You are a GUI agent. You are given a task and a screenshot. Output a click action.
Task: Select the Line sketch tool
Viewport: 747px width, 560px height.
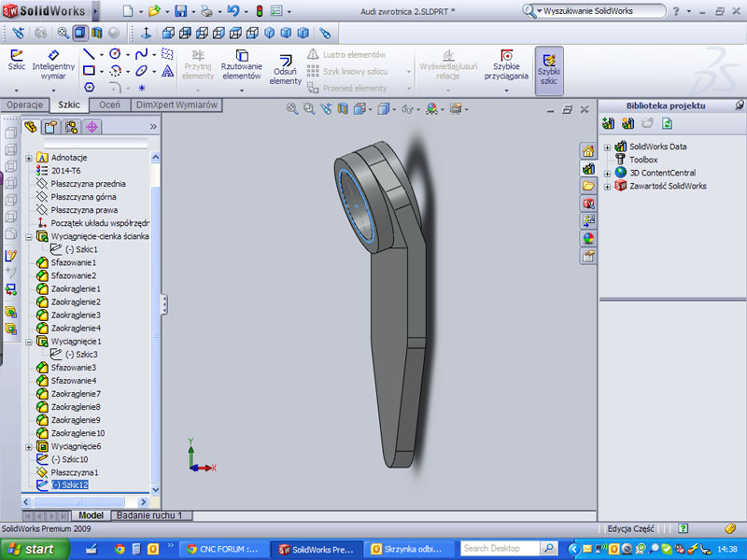click(89, 54)
